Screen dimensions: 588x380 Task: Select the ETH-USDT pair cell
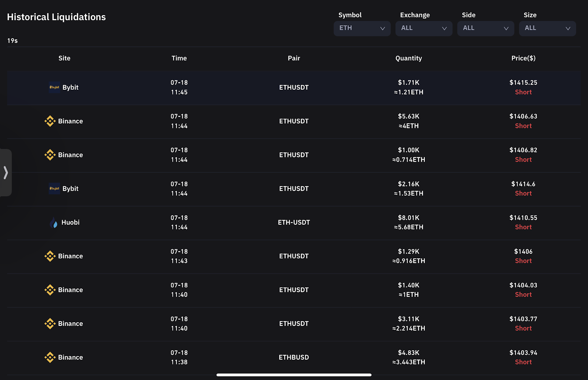point(294,222)
